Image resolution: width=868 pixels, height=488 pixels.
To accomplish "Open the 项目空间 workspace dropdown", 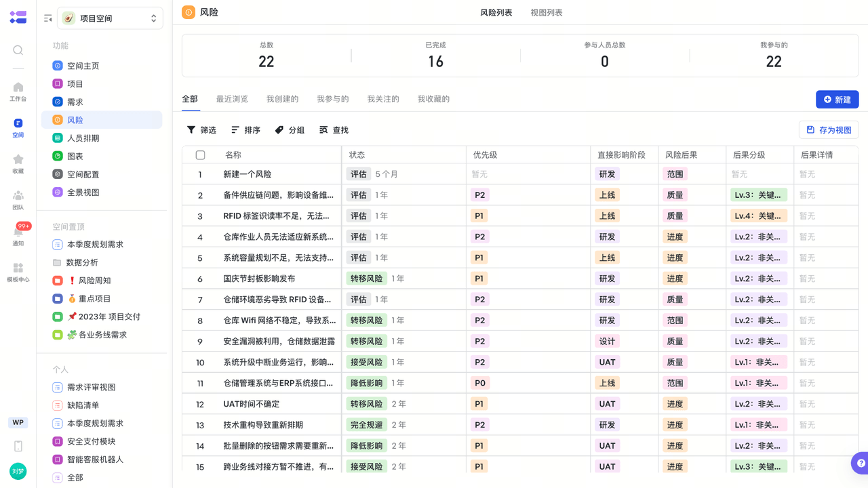I will coord(110,18).
